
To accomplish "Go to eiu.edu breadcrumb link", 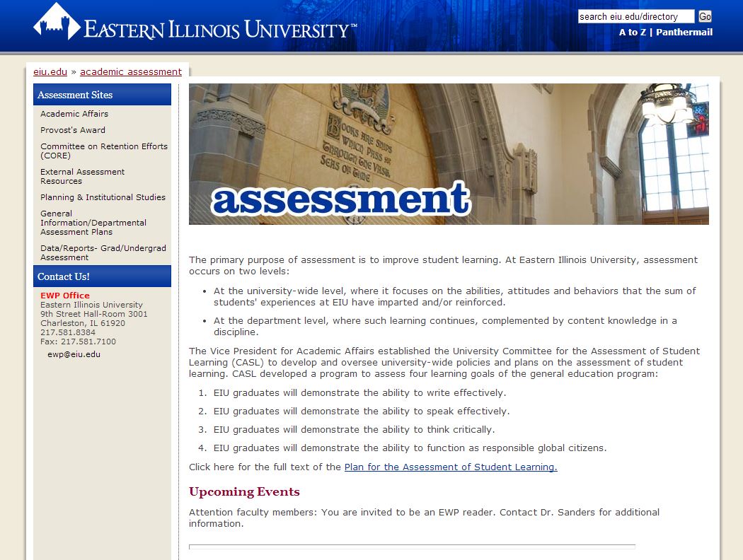I will pyautogui.click(x=50, y=71).
